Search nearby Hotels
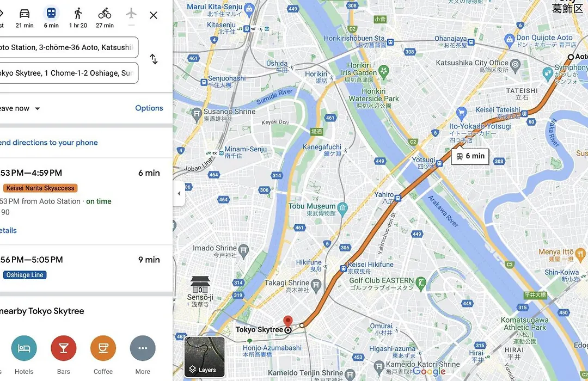This screenshot has height=381, width=588. tap(24, 348)
